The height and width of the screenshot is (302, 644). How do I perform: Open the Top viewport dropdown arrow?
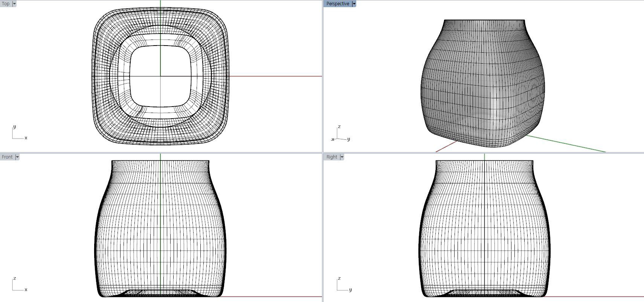pyautogui.click(x=14, y=4)
